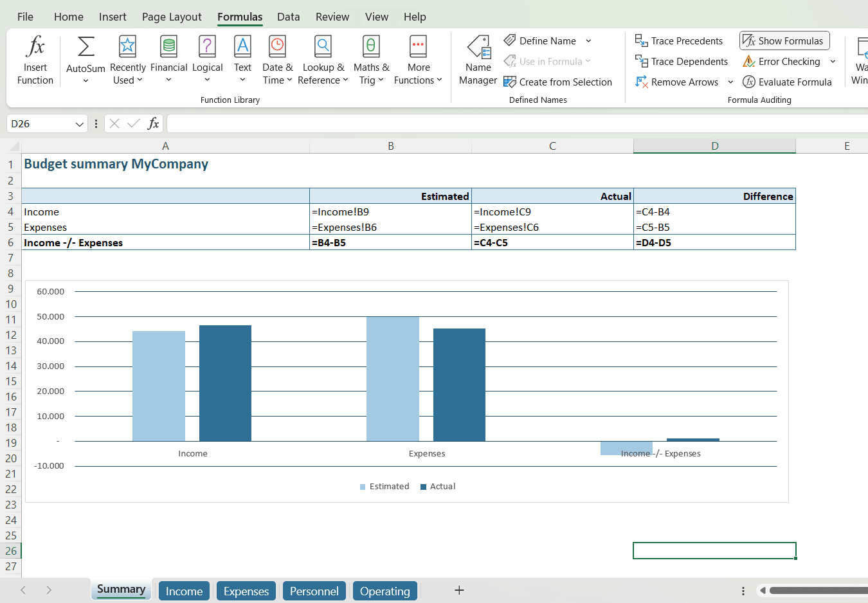Click the dark blue Actual Income bar
868x603 pixels.
(225, 382)
